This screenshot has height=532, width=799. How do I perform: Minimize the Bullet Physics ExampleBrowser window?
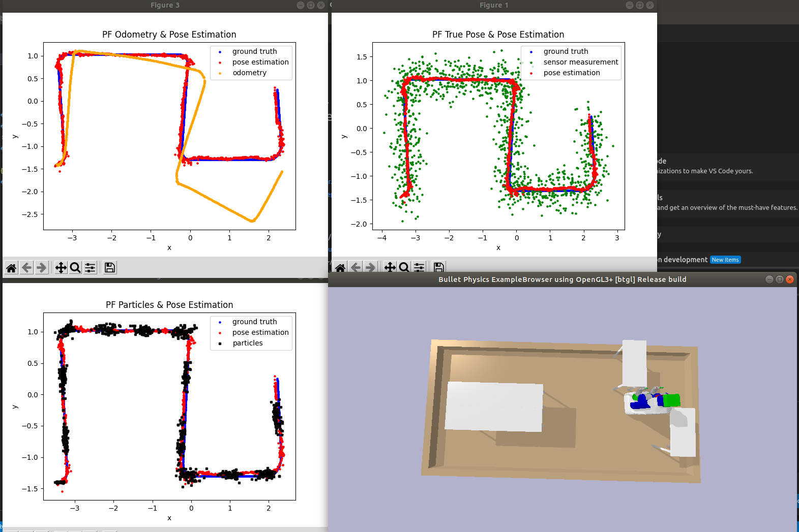coord(770,279)
